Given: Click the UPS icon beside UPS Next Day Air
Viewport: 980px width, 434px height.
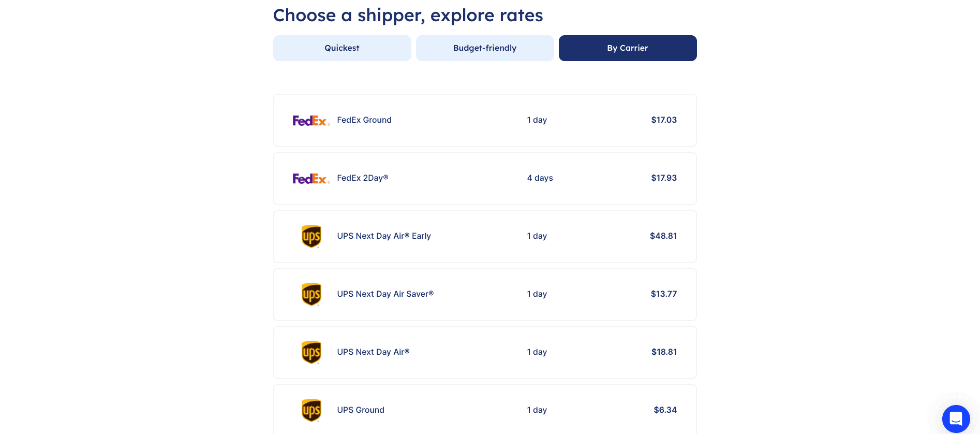Looking at the screenshot, I should click(x=311, y=352).
